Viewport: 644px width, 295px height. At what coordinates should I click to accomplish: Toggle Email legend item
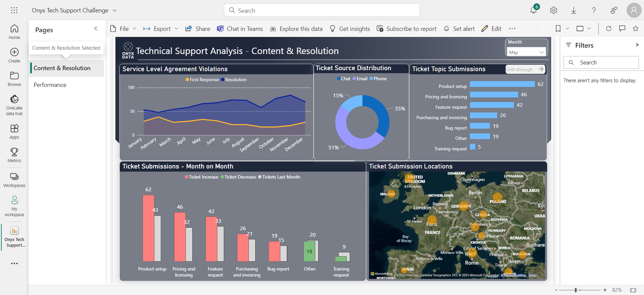tap(360, 79)
